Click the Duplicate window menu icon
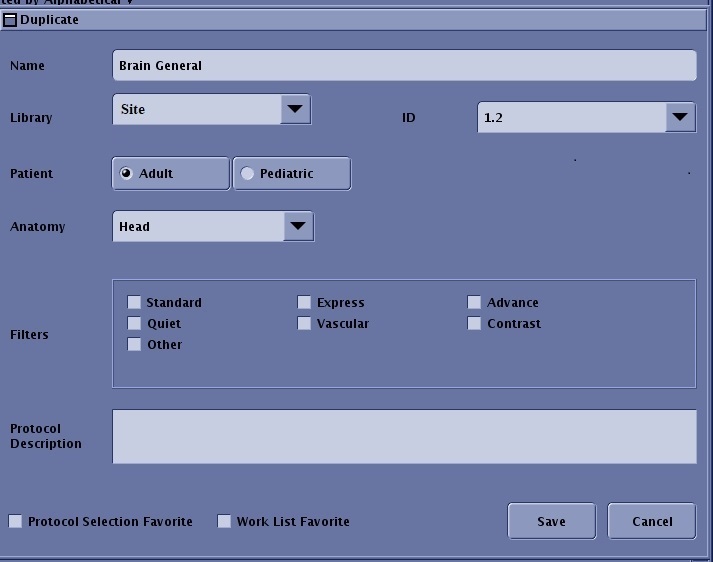Screen dimensions: 713x562 coord(10,20)
